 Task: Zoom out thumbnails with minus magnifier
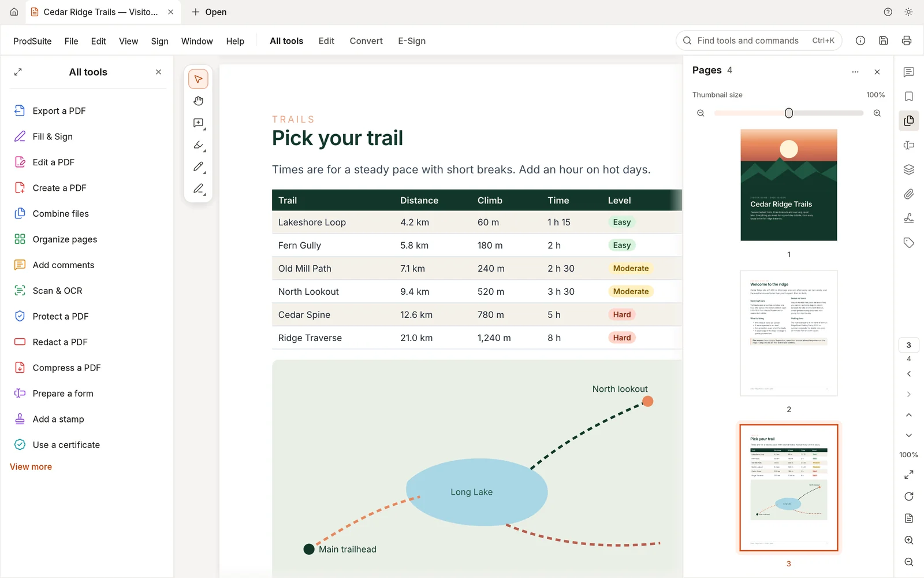point(701,113)
